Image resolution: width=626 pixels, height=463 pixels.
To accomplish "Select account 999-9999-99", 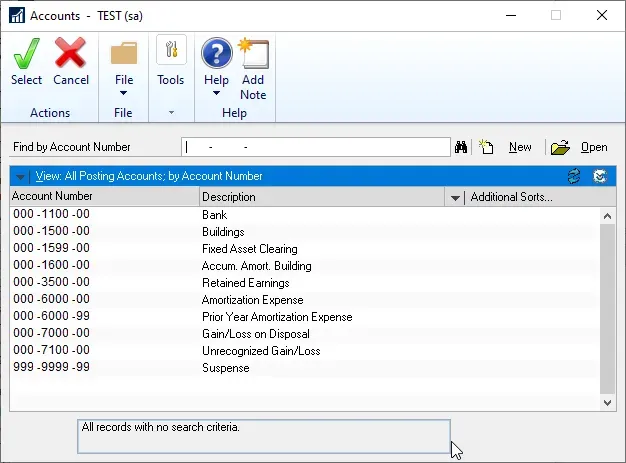I will pos(51,367).
